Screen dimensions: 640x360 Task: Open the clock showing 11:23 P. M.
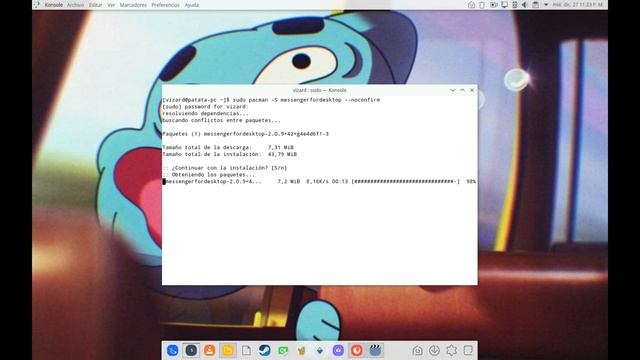[577, 5]
